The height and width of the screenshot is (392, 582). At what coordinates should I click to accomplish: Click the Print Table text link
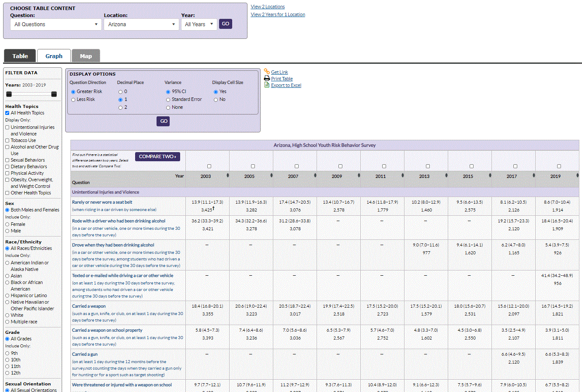[282, 79]
